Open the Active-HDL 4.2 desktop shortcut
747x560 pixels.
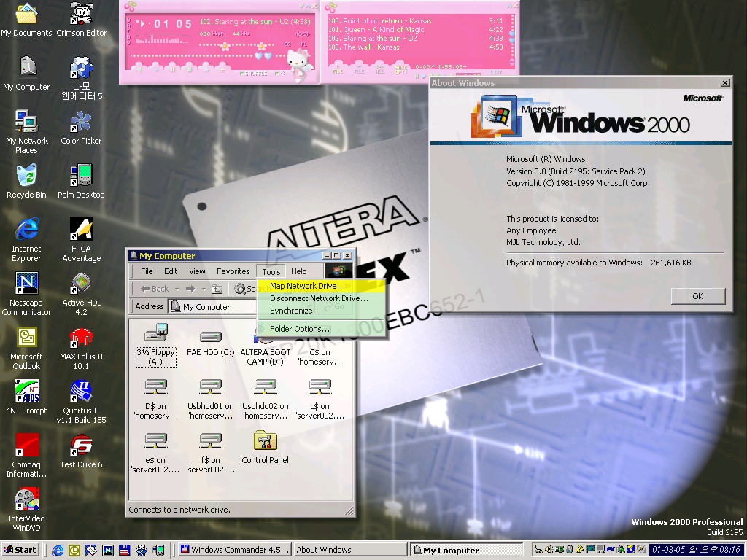(x=81, y=284)
